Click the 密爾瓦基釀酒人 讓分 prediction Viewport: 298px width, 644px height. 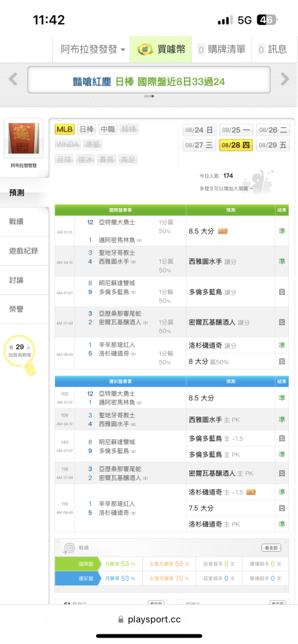click(x=219, y=323)
